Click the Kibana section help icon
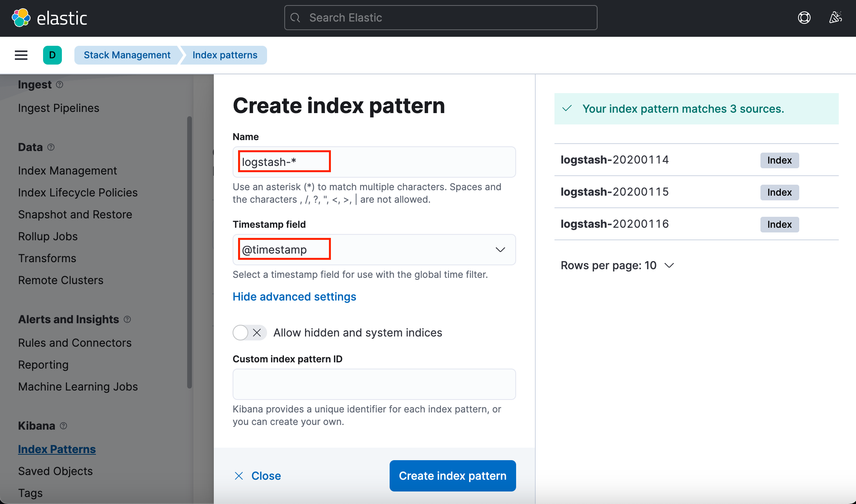The width and height of the screenshot is (856, 504). 63,426
